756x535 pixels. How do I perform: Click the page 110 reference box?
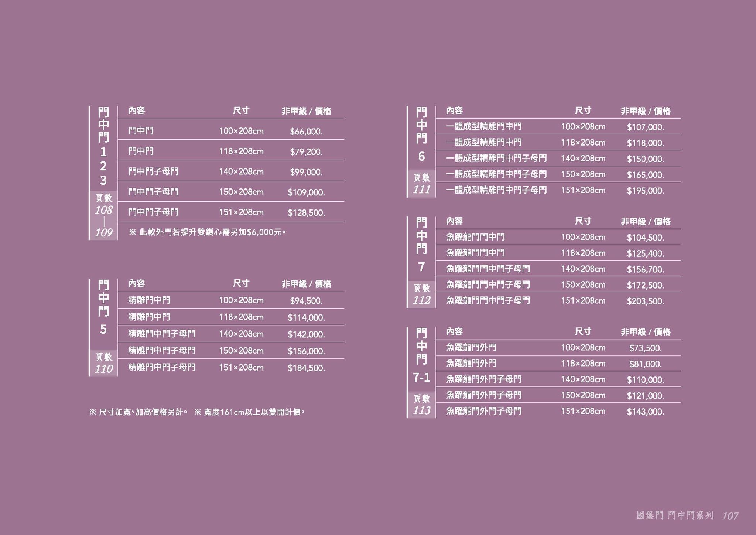(x=103, y=363)
